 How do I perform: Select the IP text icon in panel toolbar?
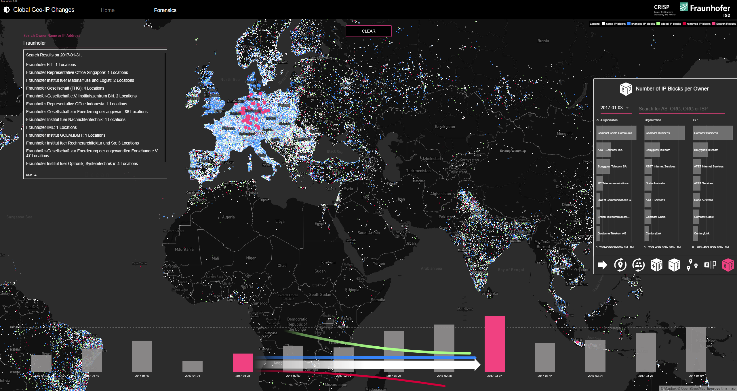(710, 265)
